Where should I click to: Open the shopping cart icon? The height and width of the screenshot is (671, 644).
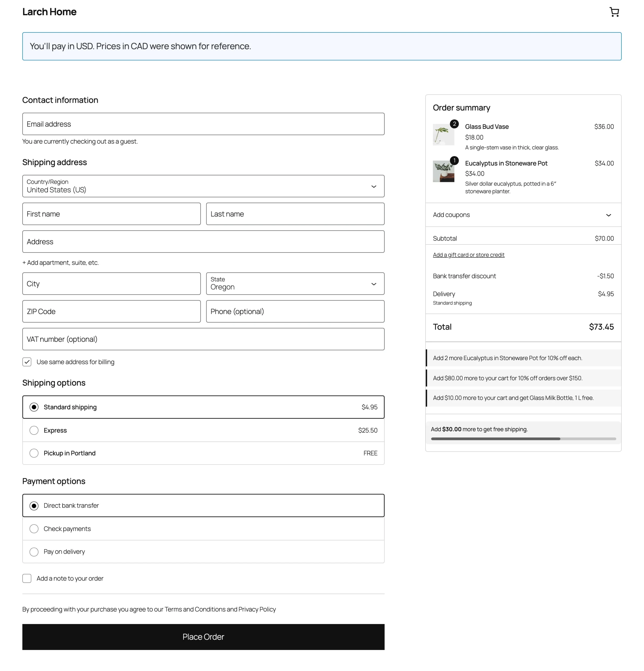(614, 12)
